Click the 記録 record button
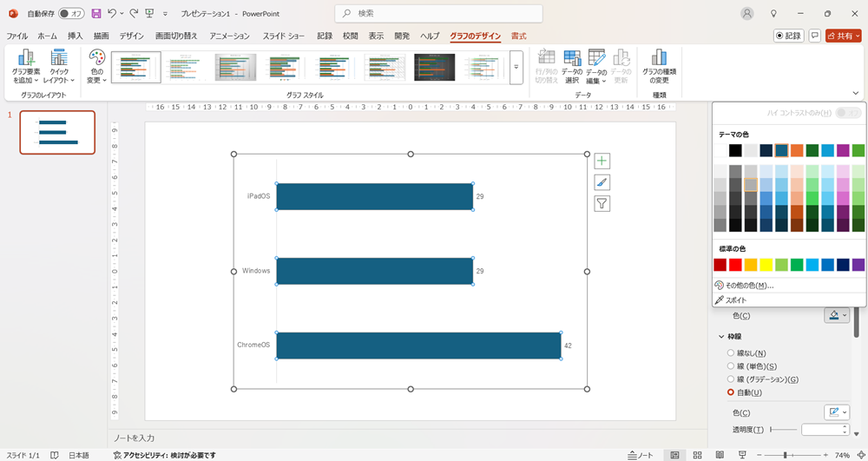 point(789,36)
